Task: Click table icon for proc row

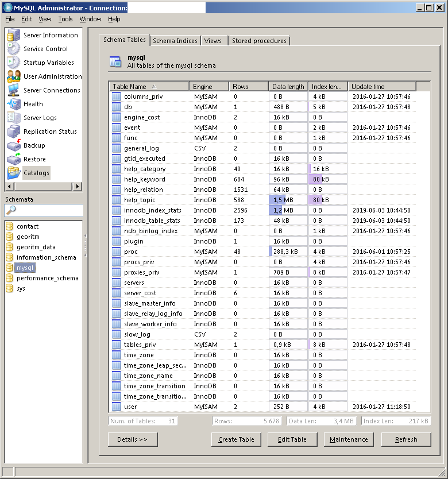Action: (116, 252)
